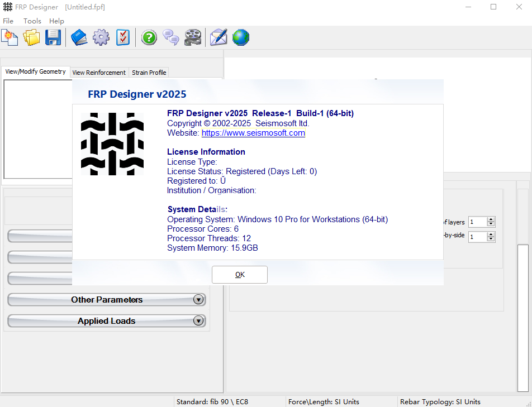532x407 pixels.
Task: Expand the Applied Loads section
Action: click(107, 320)
